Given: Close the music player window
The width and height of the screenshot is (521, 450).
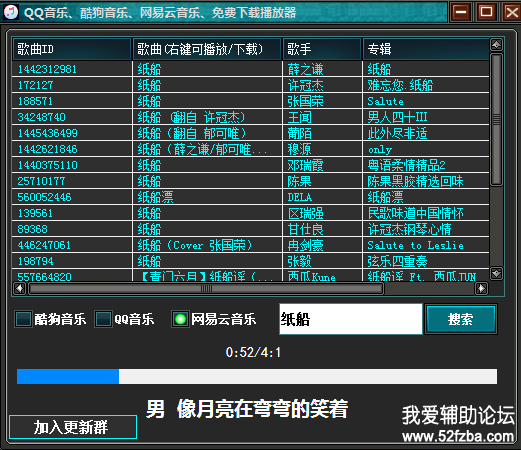Looking at the screenshot, I should point(512,12).
